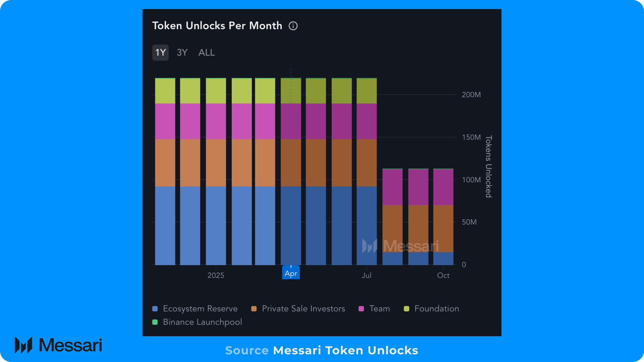Click the Jul label on the x-axis
This screenshot has height=362, width=644.
click(x=366, y=275)
